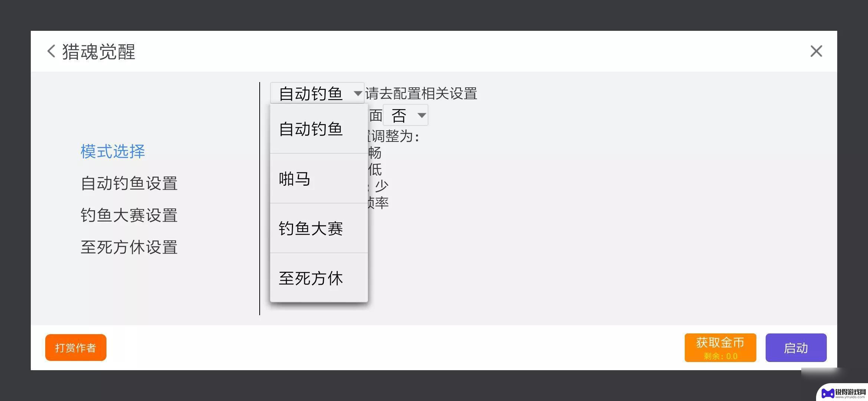This screenshot has width=868, height=401.
Task: Toggle 否 option in face setting
Action: pyautogui.click(x=407, y=115)
